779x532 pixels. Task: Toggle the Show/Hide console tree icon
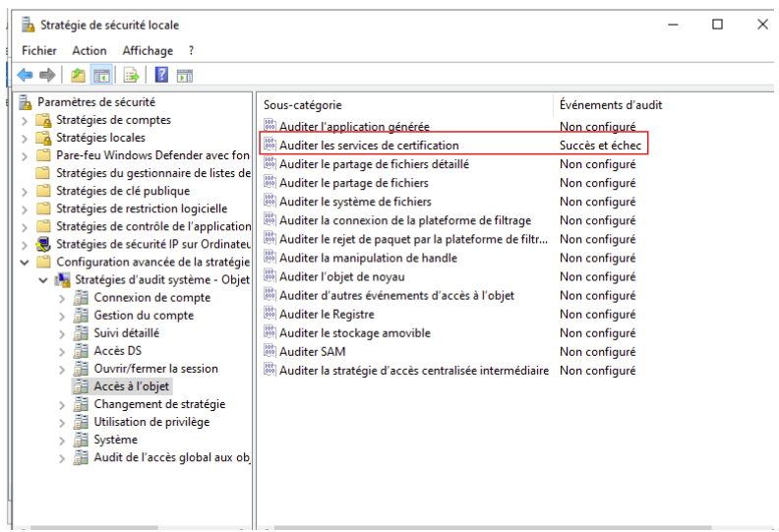(x=102, y=76)
